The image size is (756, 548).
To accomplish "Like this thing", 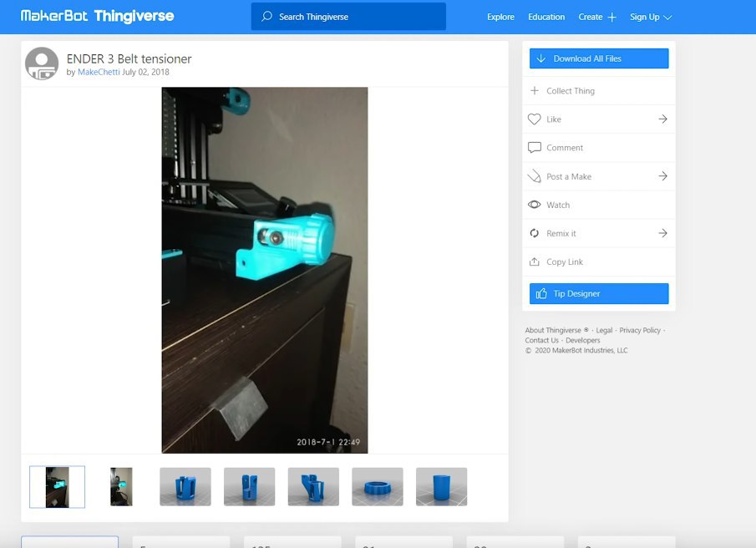I will (554, 119).
